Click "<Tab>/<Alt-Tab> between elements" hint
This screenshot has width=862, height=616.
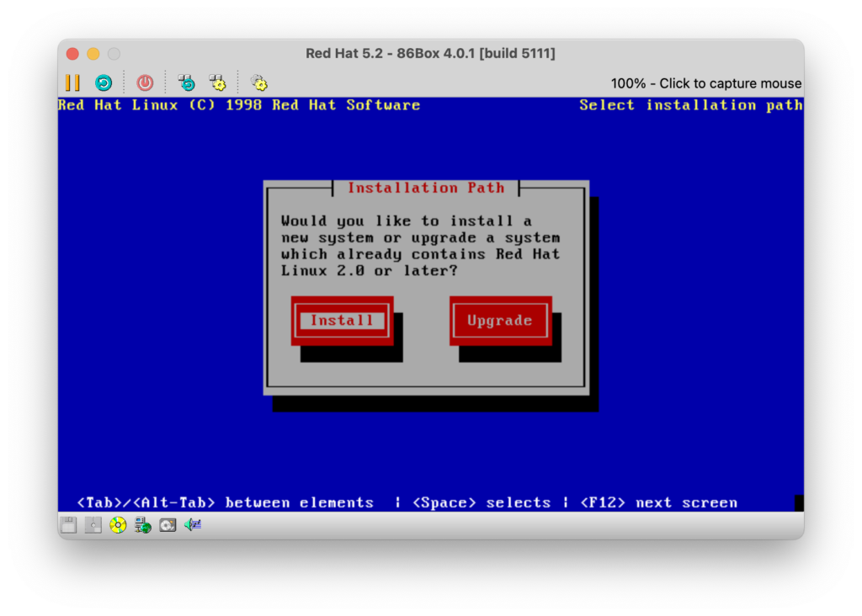coord(226,502)
